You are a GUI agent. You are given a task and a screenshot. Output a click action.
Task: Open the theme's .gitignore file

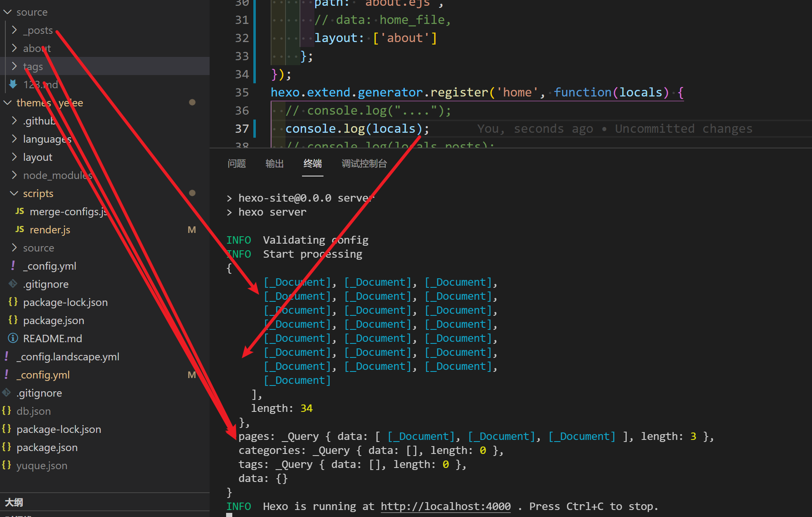(46, 284)
